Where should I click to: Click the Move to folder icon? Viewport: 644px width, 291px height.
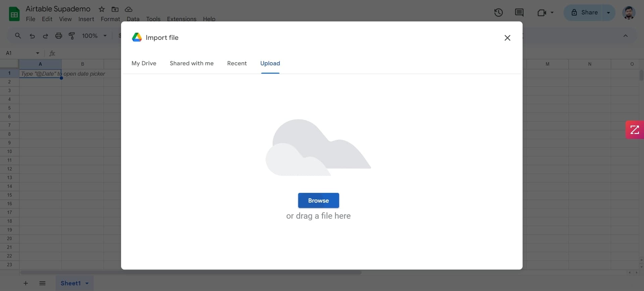click(115, 9)
